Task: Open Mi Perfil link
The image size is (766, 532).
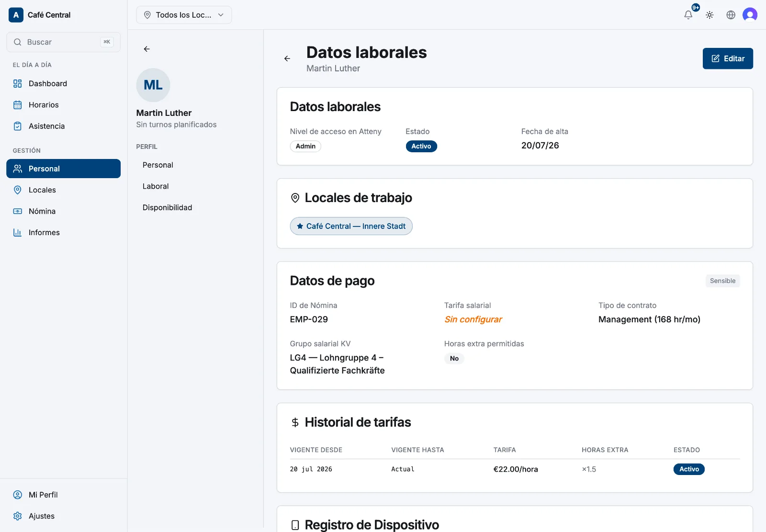Action: [x=64, y=495]
